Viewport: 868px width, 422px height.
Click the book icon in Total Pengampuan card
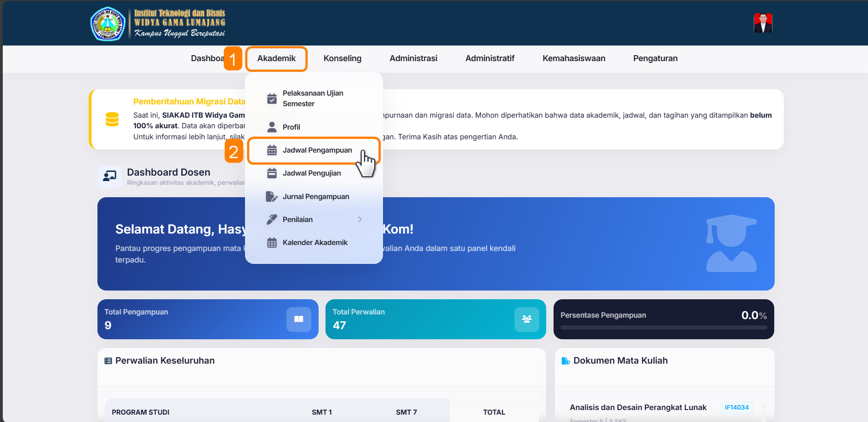click(x=298, y=319)
